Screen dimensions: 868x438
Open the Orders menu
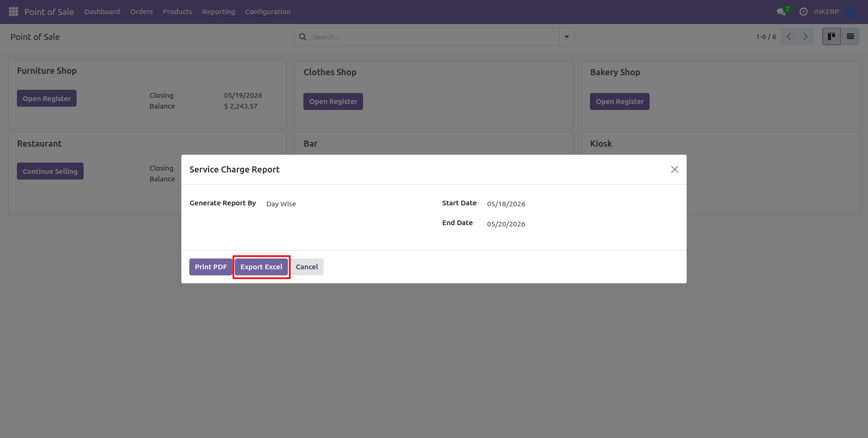(141, 12)
